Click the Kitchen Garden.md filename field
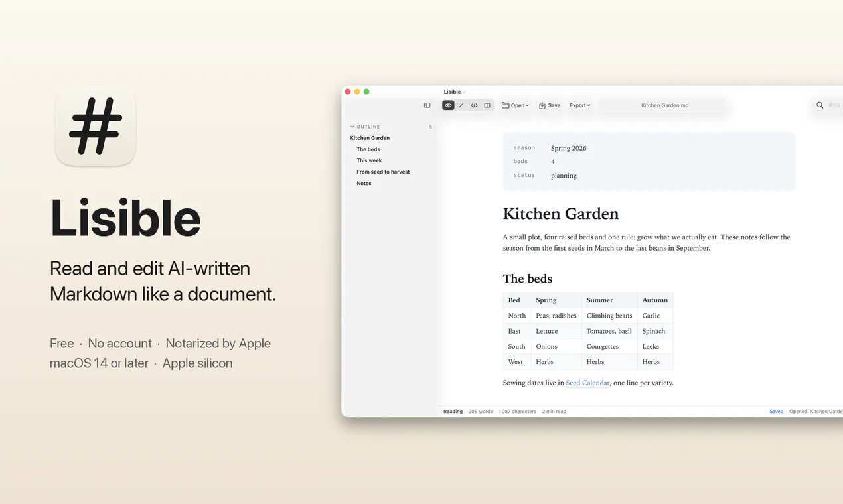843x504 pixels. pyautogui.click(x=664, y=105)
